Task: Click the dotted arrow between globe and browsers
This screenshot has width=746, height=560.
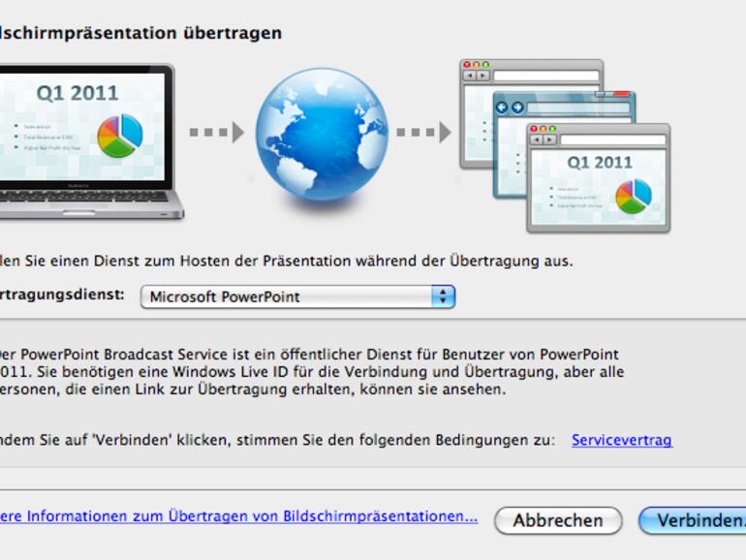Action: click(x=424, y=133)
